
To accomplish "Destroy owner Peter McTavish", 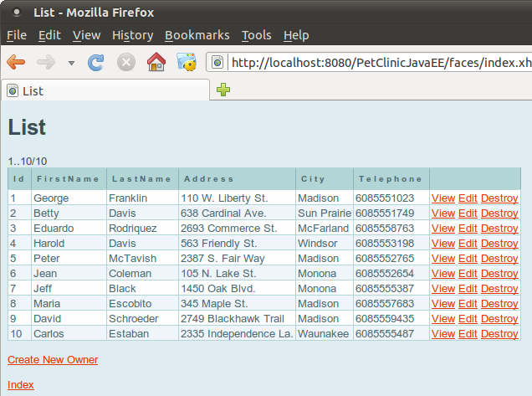I will click(x=499, y=259).
